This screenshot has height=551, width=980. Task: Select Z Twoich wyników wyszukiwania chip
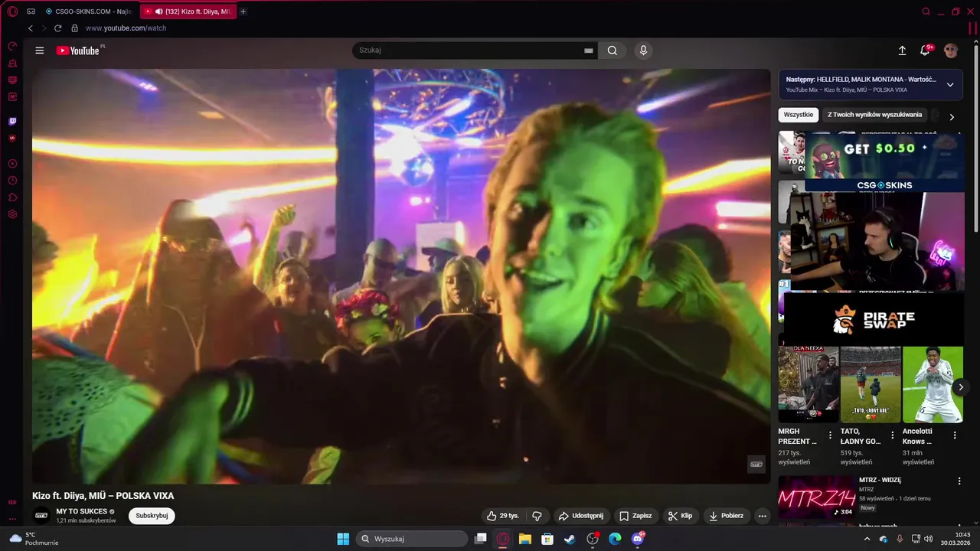[875, 115]
